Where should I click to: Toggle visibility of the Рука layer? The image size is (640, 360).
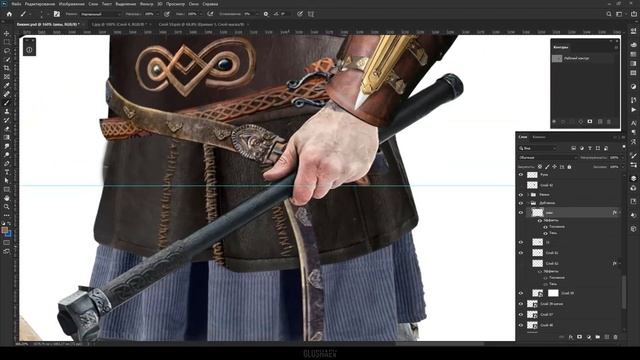pos(521,175)
